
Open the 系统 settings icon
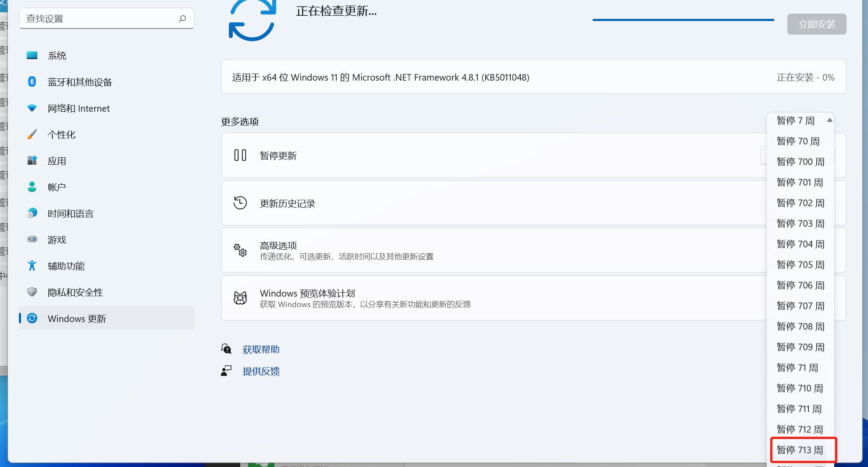tap(32, 55)
